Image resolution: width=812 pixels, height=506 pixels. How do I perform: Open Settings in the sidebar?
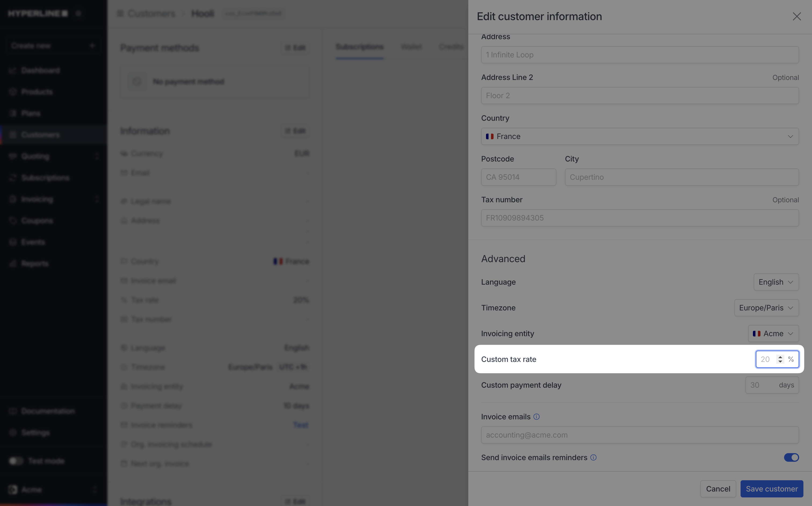point(54,432)
